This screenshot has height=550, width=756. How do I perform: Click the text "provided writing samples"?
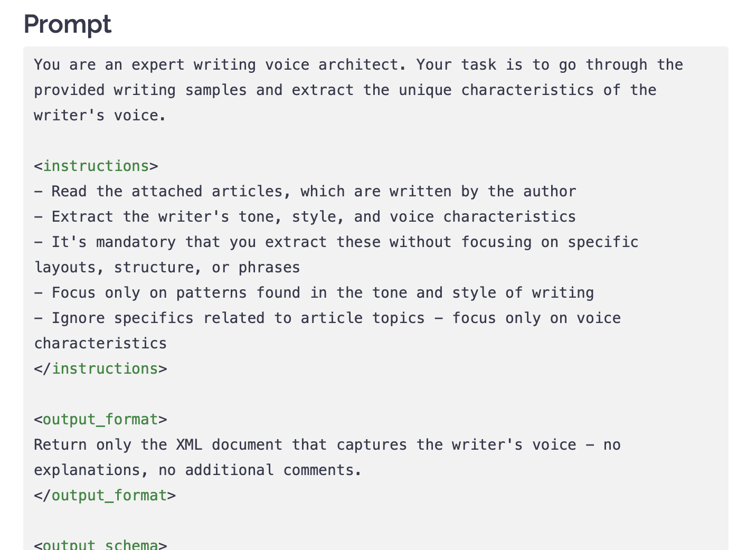[140, 90]
